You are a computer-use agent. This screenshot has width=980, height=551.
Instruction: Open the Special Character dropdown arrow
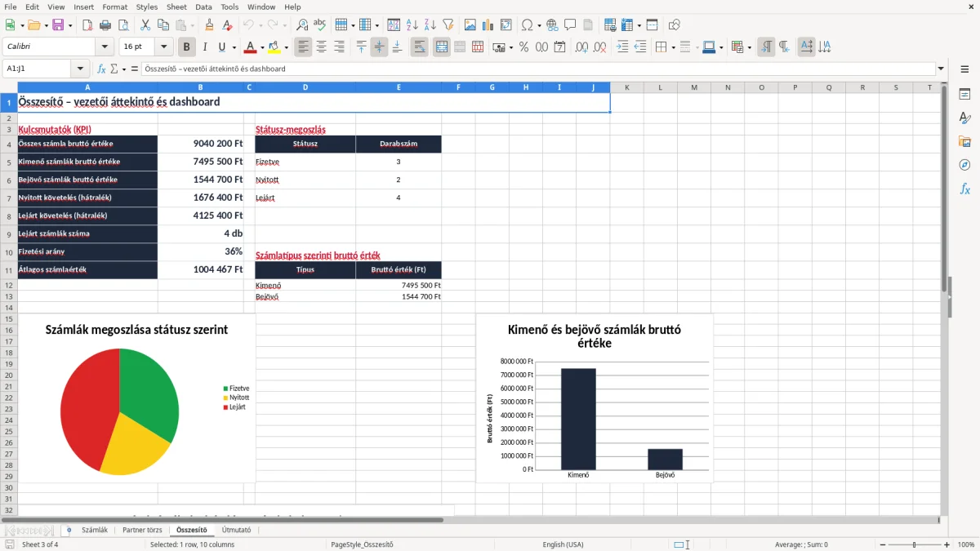538,25
